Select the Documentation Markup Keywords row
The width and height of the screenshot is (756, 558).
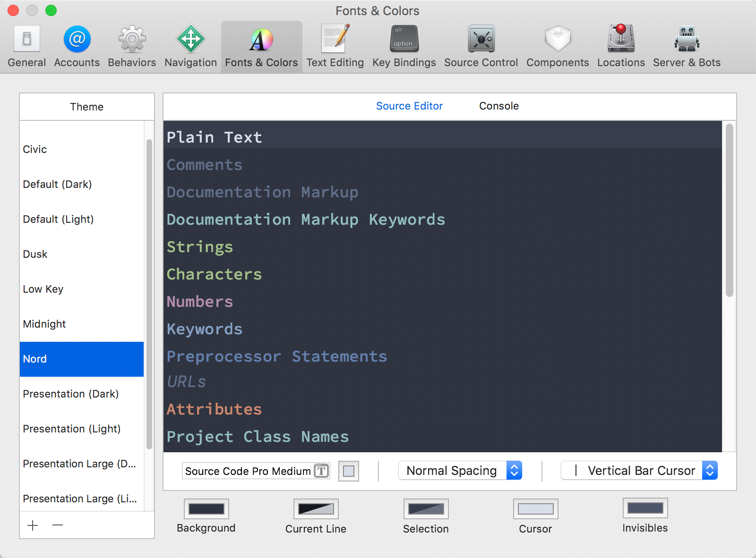443,219
